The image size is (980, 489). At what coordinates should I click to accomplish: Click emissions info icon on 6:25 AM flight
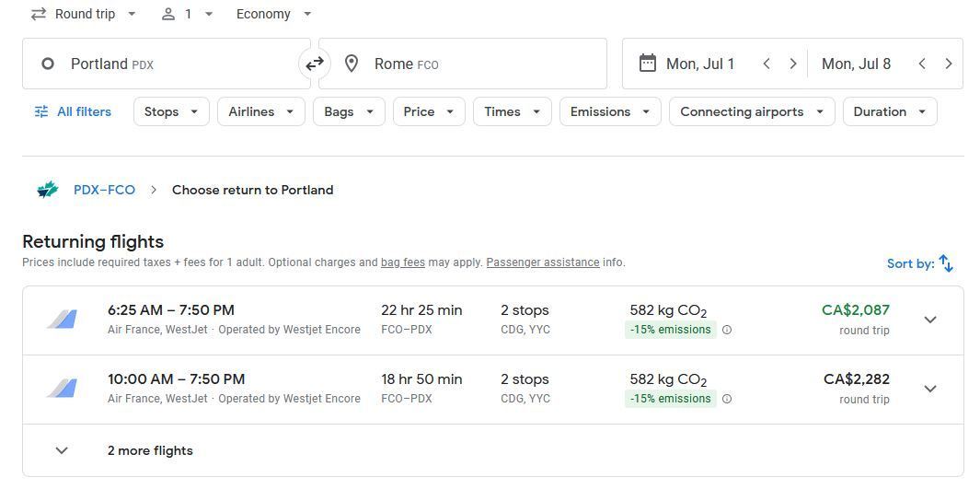click(727, 330)
